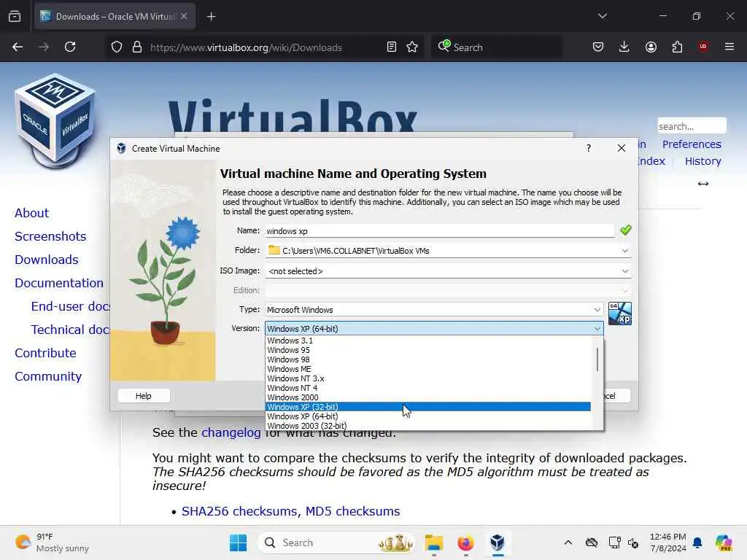Viewport: 747px width, 560px height.
Task: Open the notifications bell icon
Action: (x=697, y=542)
